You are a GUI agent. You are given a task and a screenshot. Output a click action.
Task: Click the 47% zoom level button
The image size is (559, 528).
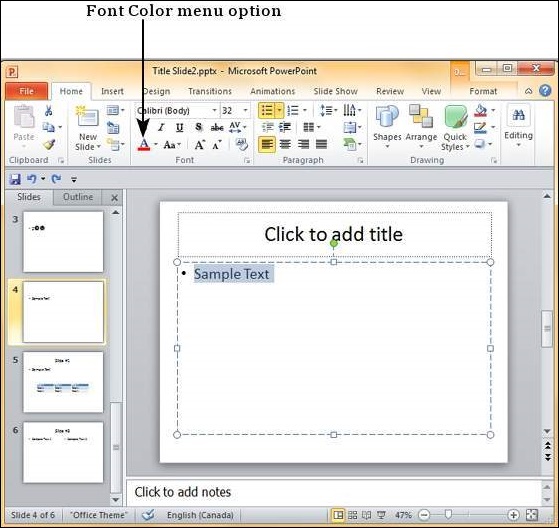tap(403, 515)
